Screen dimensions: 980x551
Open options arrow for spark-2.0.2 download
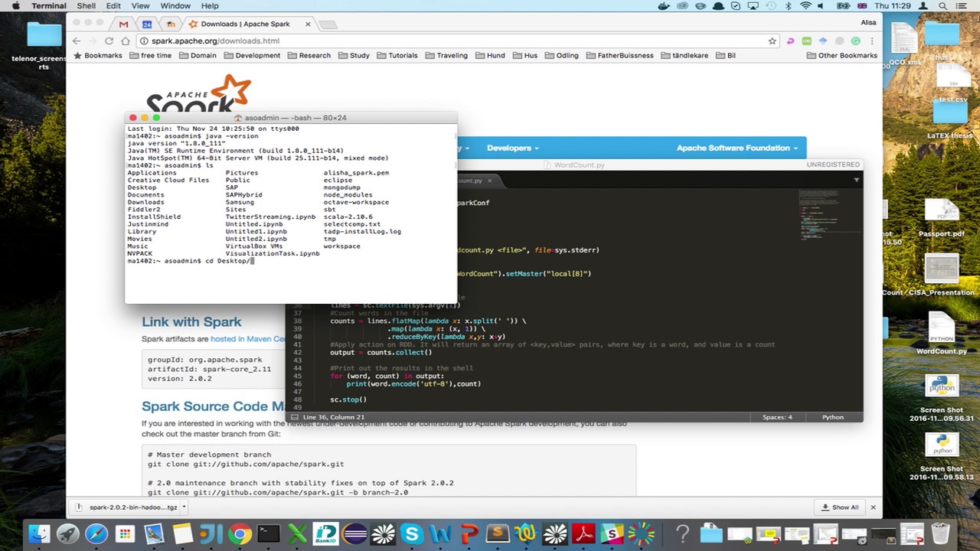[x=184, y=507]
